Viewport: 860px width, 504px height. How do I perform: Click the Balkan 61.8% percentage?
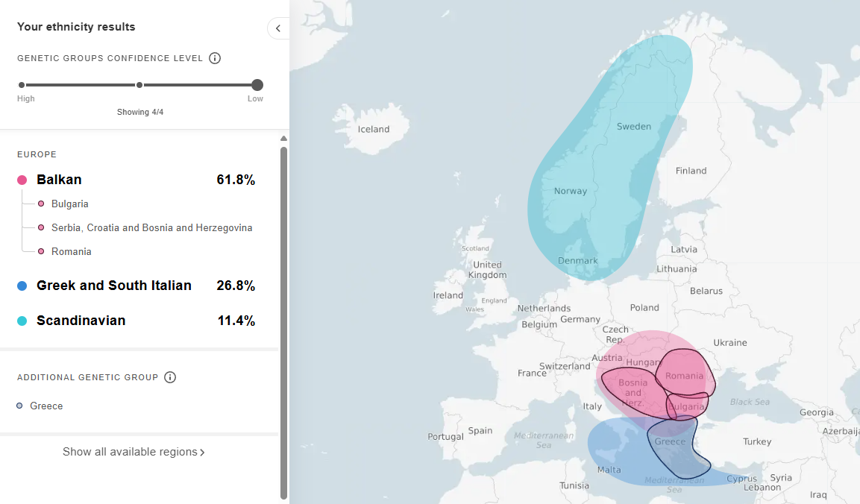(x=236, y=180)
